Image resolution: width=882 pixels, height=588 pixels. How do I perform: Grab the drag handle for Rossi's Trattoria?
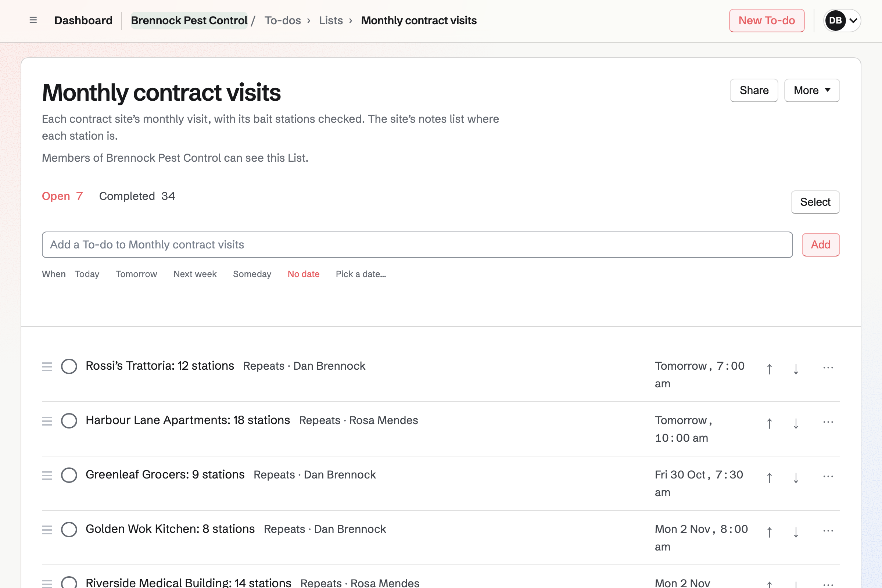[47, 366]
